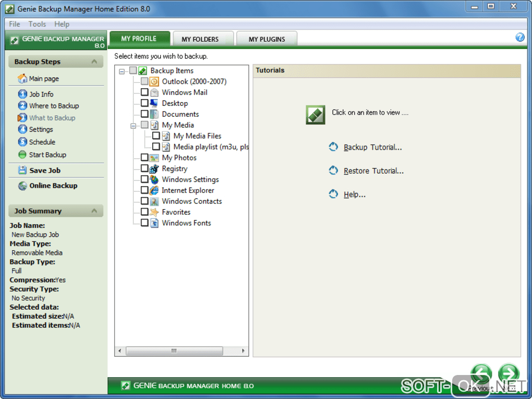Collapse the Backup Steps panel
The height and width of the screenshot is (399, 532).
click(x=94, y=62)
